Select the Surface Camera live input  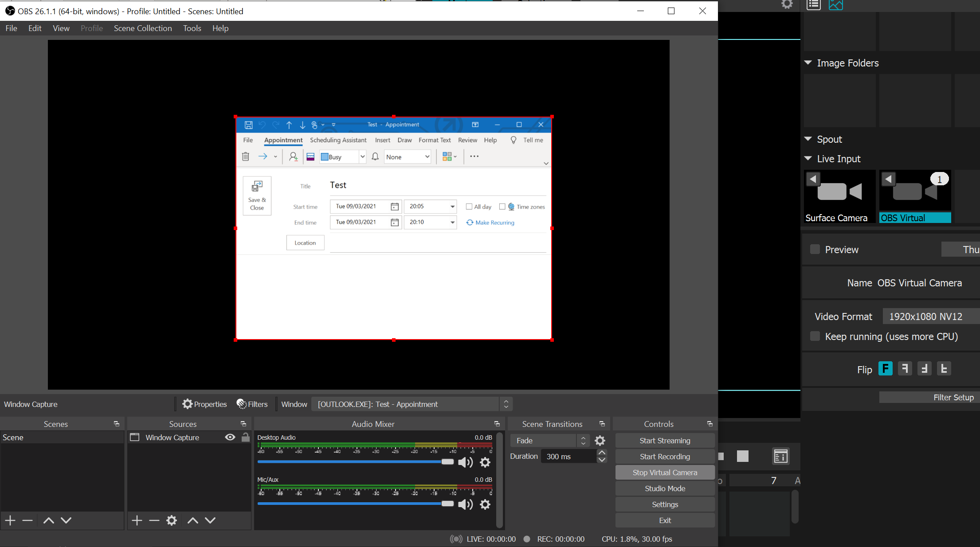point(839,196)
